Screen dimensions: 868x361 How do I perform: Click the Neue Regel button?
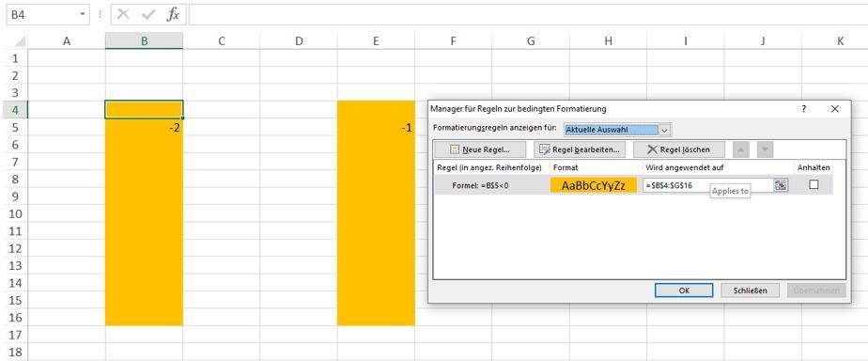480,149
